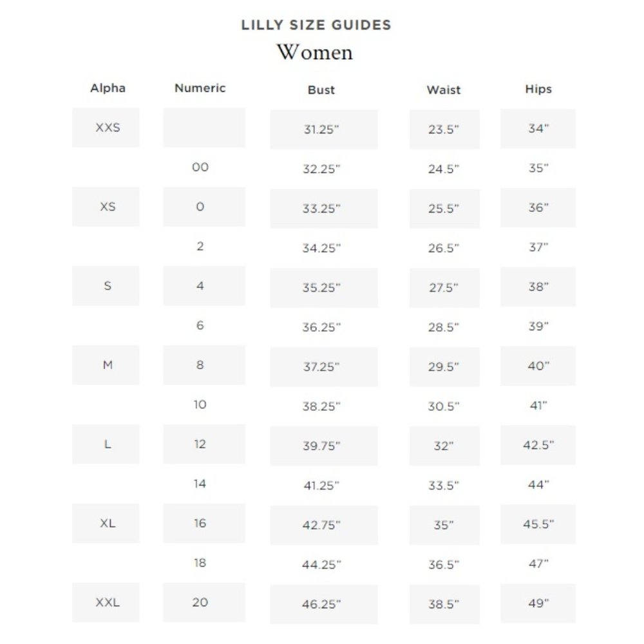The image size is (644, 644).
Task: Click the Waist column header
Action: 444,90
